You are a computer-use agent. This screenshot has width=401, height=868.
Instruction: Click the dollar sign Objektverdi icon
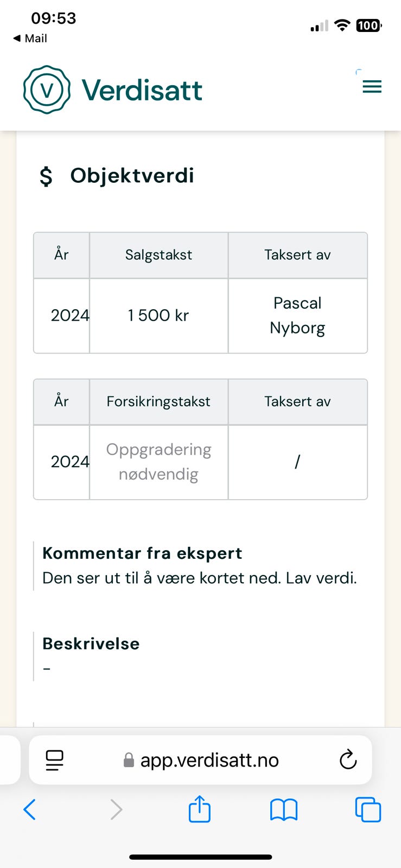[46, 175]
